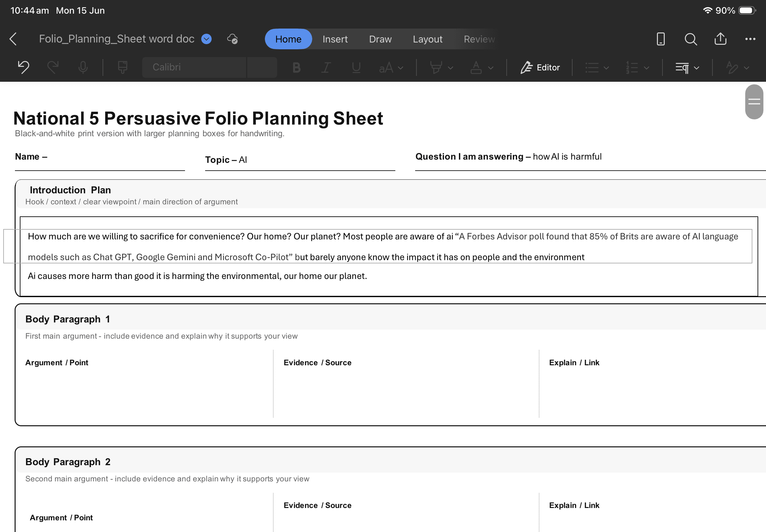Image resolution: width=766 pixels, height=532 pixels.
Task: Go back using the back chevron
Action: click(x=13, y=39)
